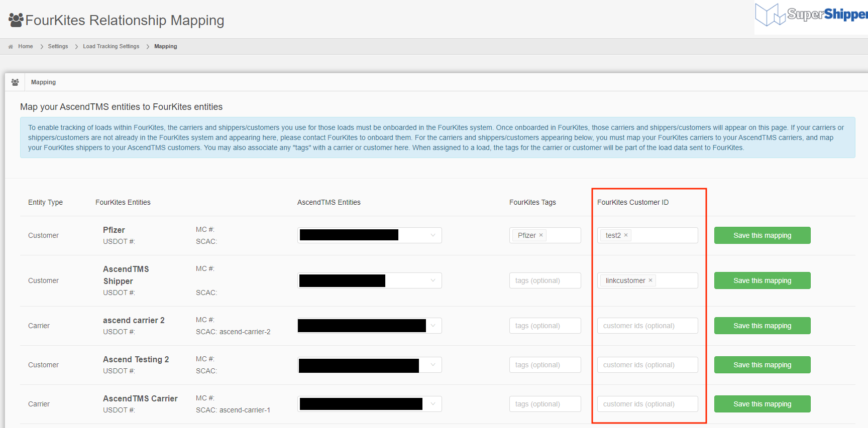
Task: Click the Pfizer entity name
Action: coord(114,230)
